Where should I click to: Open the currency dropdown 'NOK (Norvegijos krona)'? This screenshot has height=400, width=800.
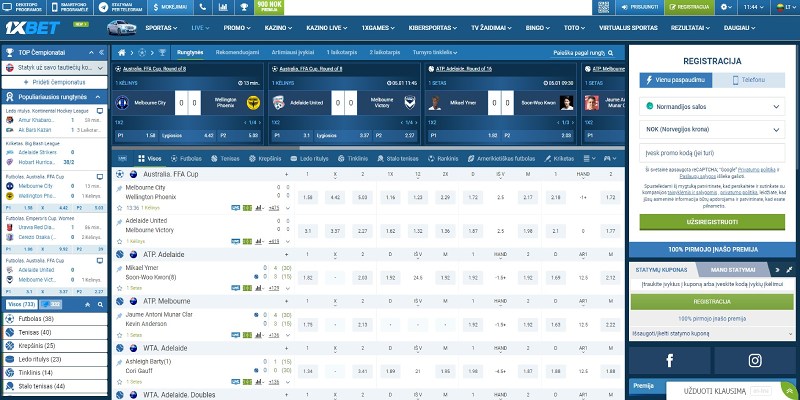(x=712, y=129)
